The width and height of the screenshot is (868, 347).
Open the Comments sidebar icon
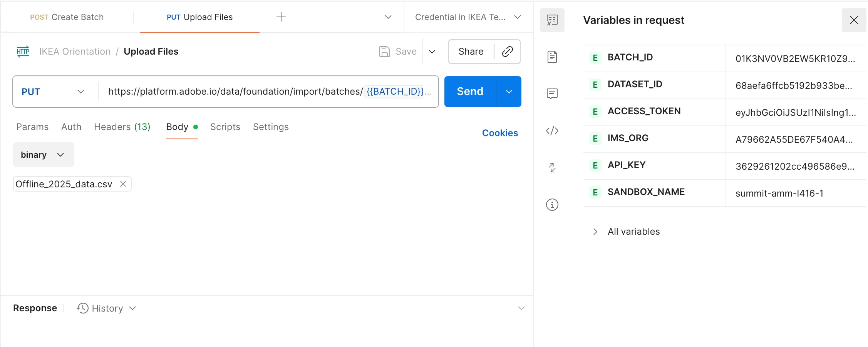[552, 93]
